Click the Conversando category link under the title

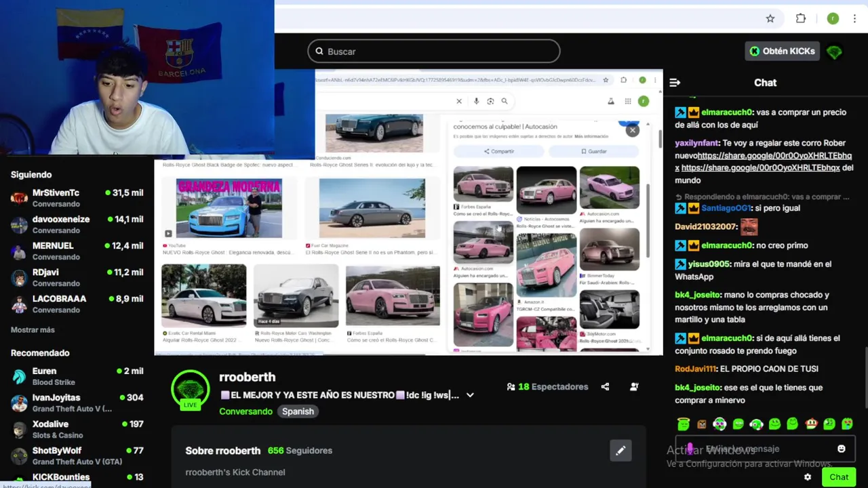coord(245,411)
